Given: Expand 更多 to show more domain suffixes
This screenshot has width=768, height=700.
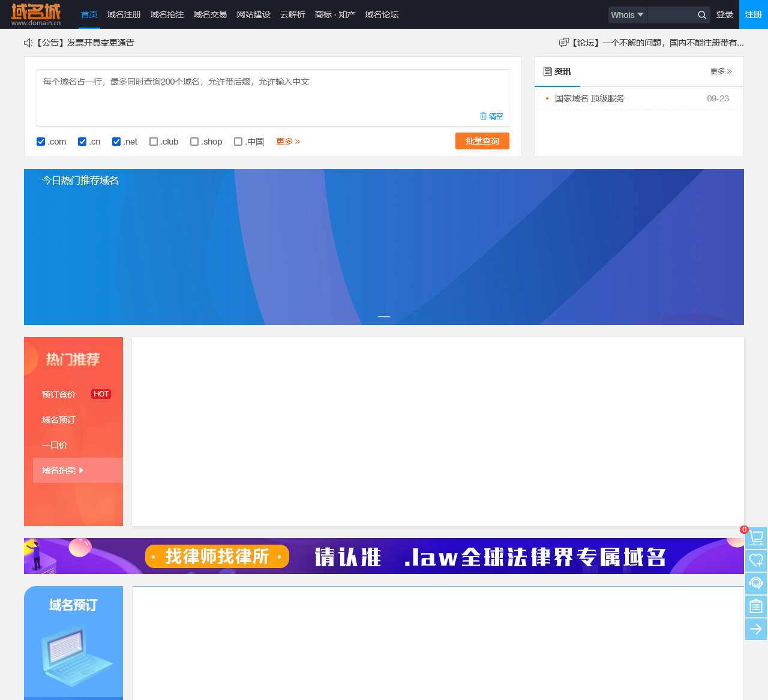Looking at the screenshot, I should [287, 142].
